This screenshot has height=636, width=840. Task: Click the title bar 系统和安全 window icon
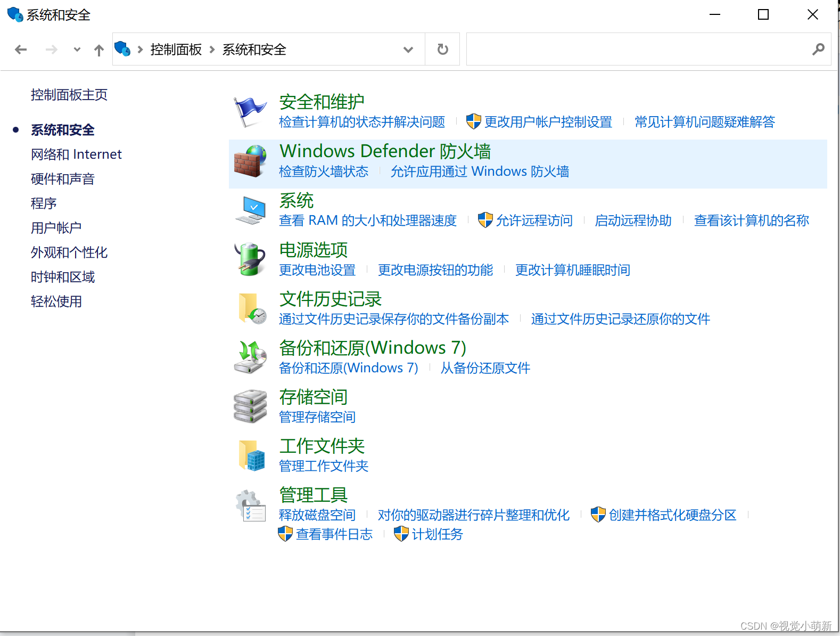click(x=15, y=14)
